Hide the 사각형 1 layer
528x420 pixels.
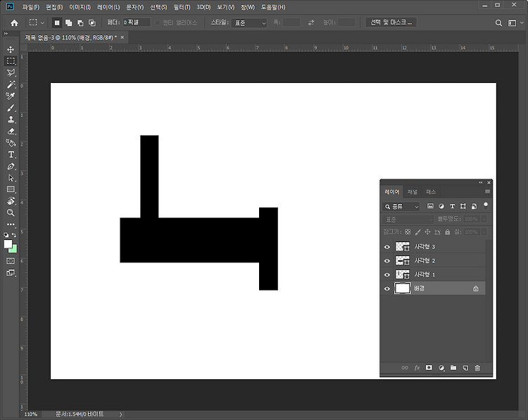pos(387,274)
